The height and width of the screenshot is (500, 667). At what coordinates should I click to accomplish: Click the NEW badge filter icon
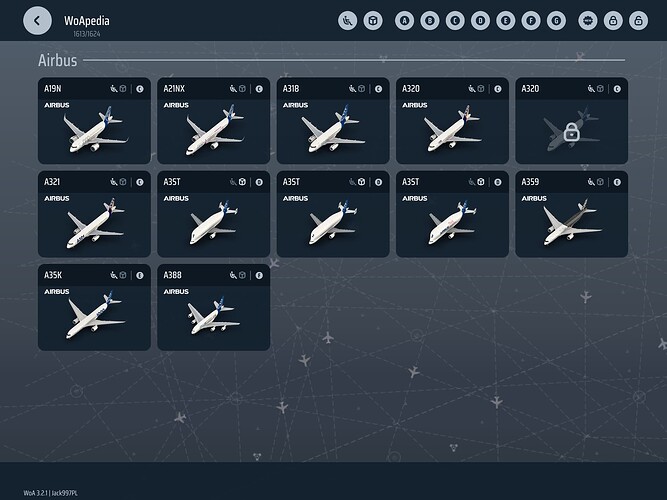pos(588,20)
